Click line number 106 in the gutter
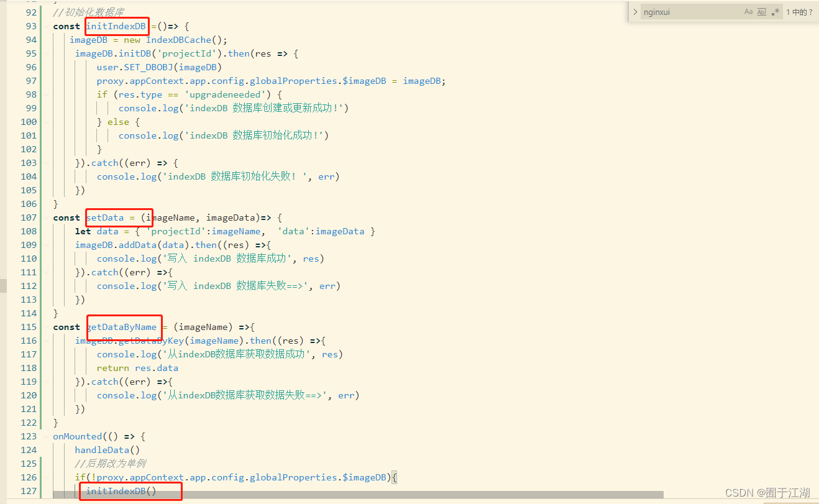Screen dimensions: 819x504 pyautogui.click(x=29, y=204)
